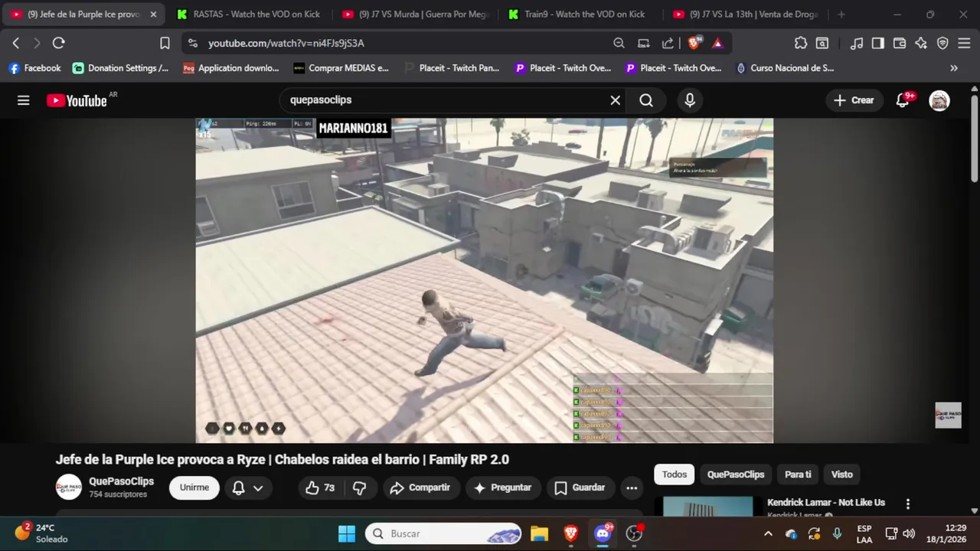Select the QuePasoClips filter chip
The height and width of the screenshot is (551, 980).
point(736,474)
